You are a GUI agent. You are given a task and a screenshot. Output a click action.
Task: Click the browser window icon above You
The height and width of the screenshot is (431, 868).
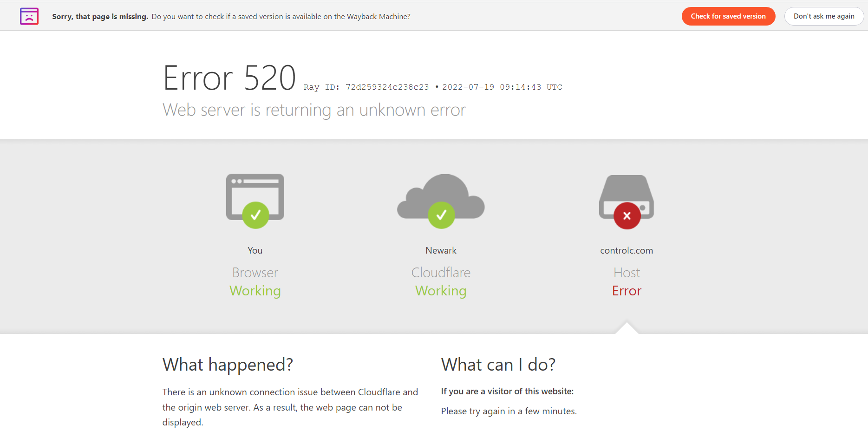[x=255, y=197]
